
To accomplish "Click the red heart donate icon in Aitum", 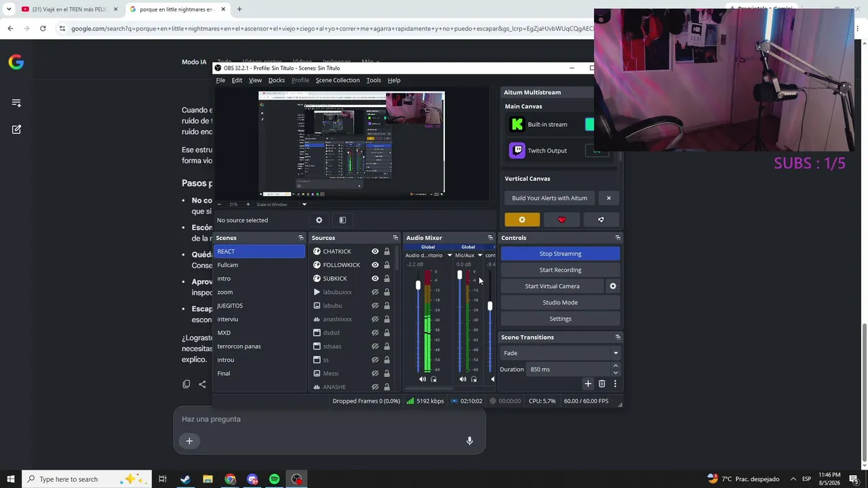I will coord(561,220).
